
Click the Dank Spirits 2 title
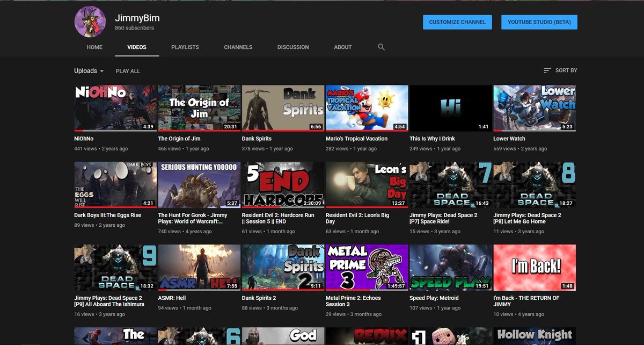[259, 298]
